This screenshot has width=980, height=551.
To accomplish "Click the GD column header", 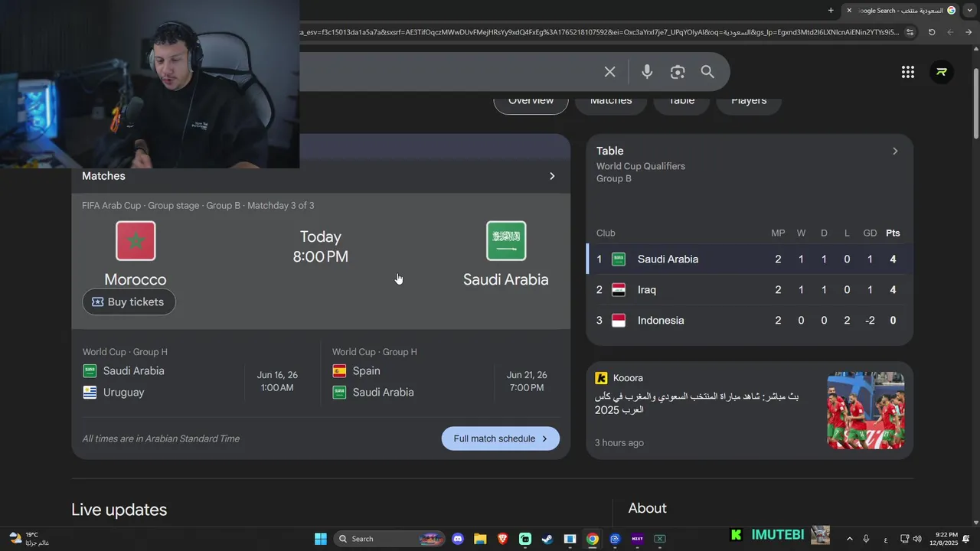I will coord(870,233).
